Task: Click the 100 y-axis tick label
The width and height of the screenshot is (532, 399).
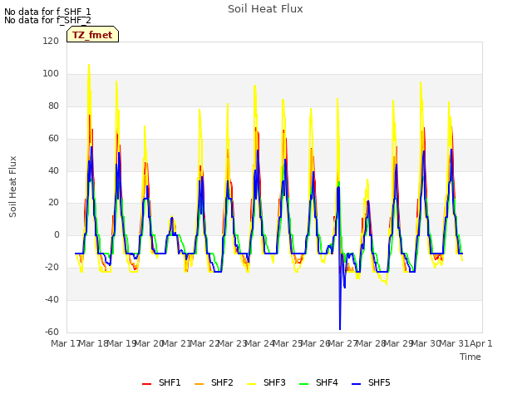Action: click(51, 74)
